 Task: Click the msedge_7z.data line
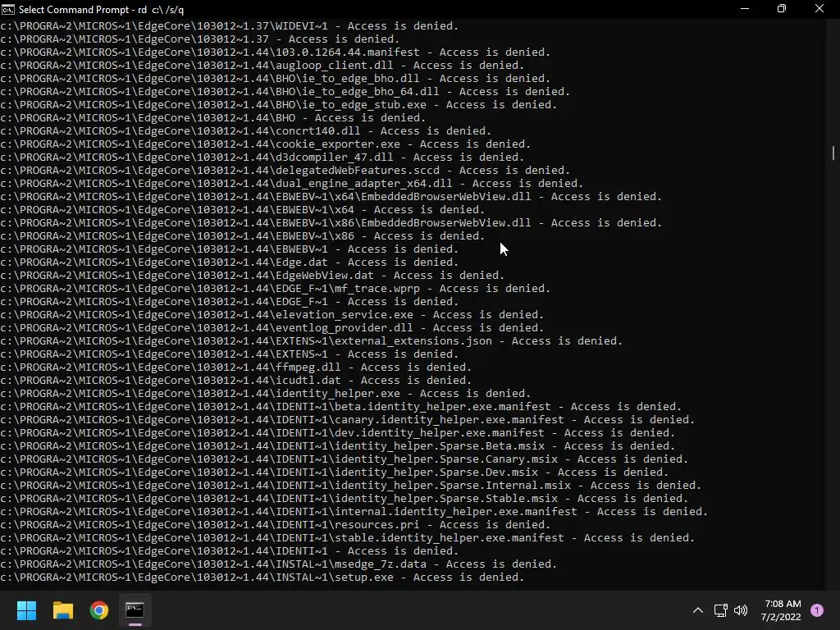tap(279, 564)
